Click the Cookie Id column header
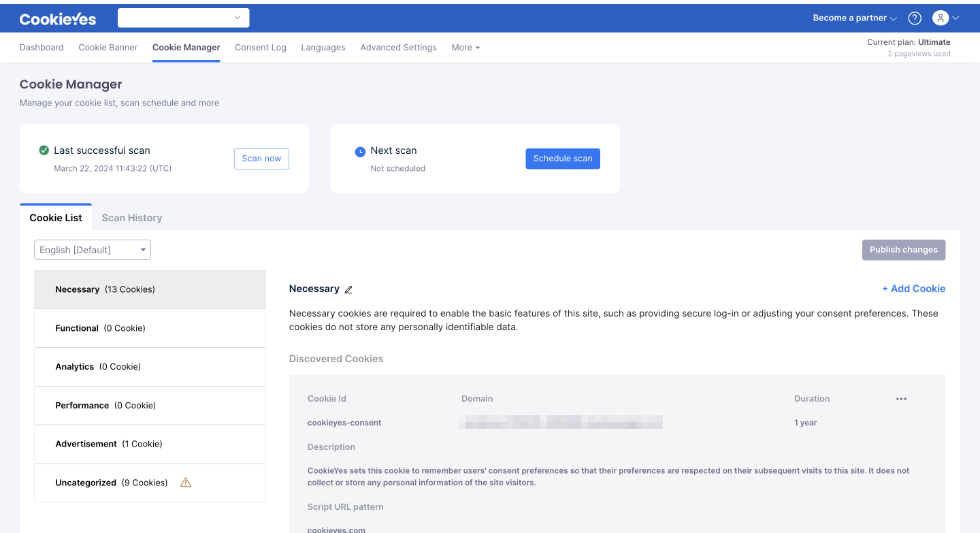 coord(327,399)
